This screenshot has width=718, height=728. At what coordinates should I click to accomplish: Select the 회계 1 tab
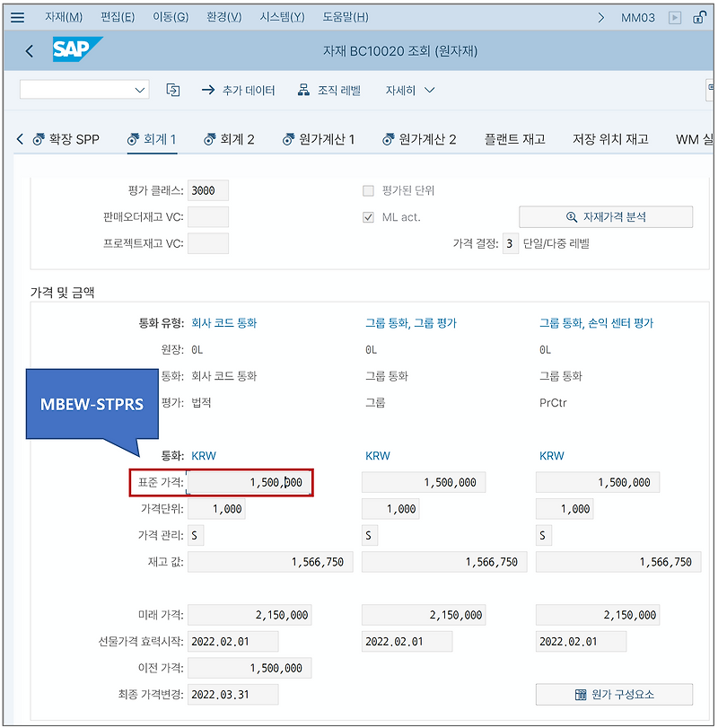152,139
